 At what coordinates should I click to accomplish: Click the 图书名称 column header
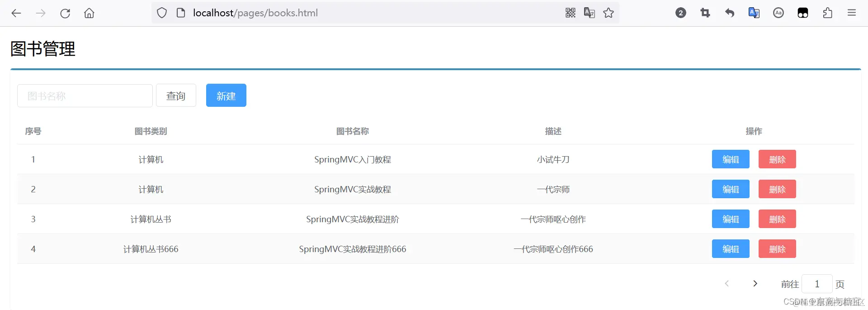353,131
